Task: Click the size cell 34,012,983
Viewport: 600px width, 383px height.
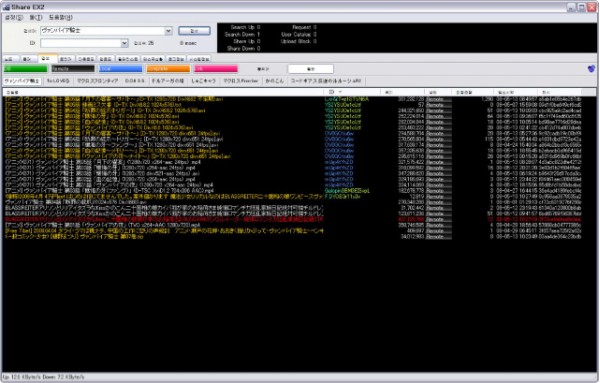Action: coord(412,237)
